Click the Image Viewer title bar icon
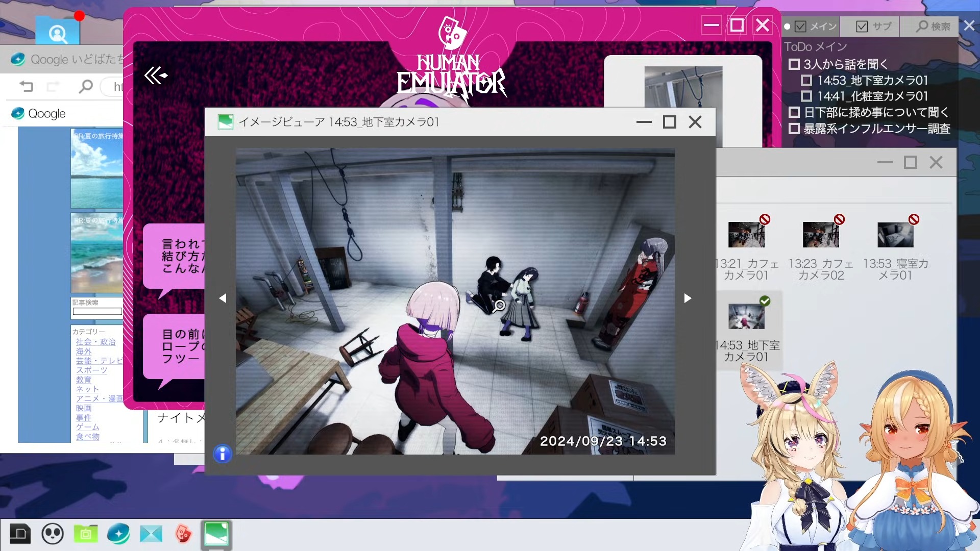Screen dimensions: 980x551 (225, 122)
